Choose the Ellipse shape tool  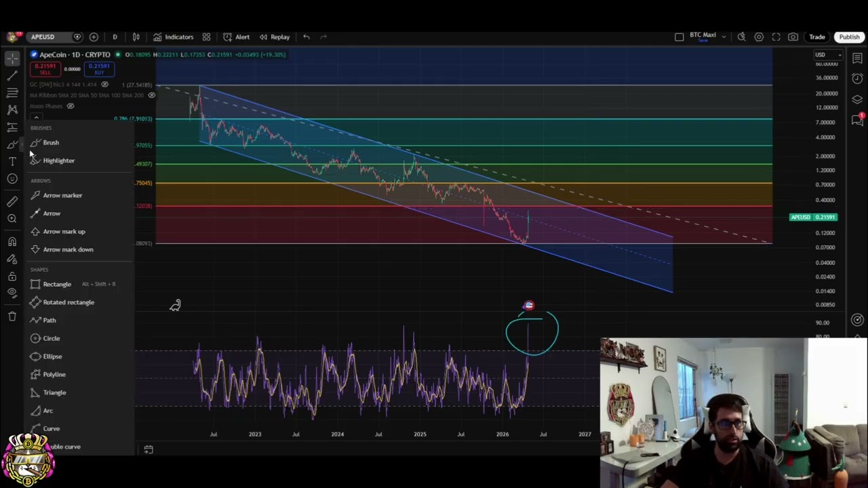(52, 357)
